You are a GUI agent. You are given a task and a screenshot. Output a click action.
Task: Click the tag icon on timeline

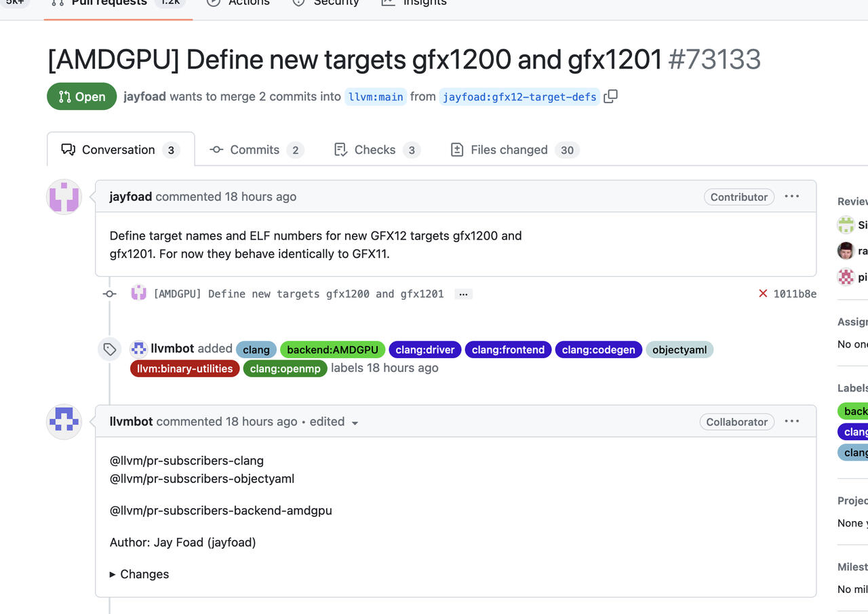pyautogui.click(x=110, y=349)
